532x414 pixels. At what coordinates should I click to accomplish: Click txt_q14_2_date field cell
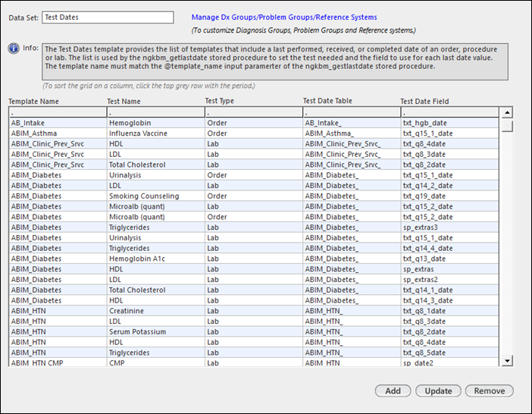(450, 186)
